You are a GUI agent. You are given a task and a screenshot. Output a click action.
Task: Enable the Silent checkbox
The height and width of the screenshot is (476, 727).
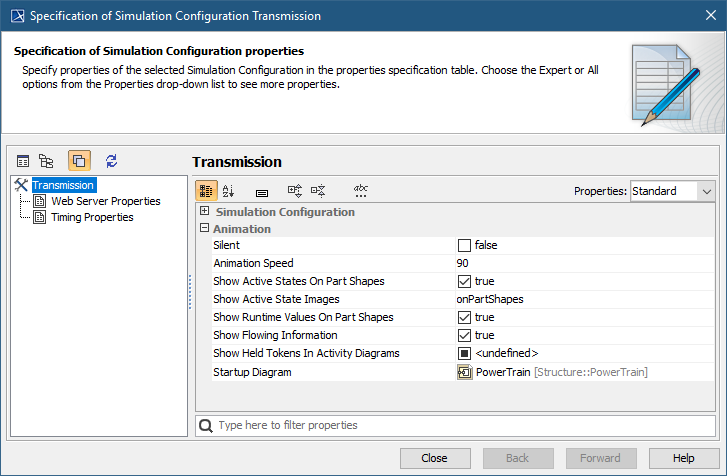(x=464, y=245)
